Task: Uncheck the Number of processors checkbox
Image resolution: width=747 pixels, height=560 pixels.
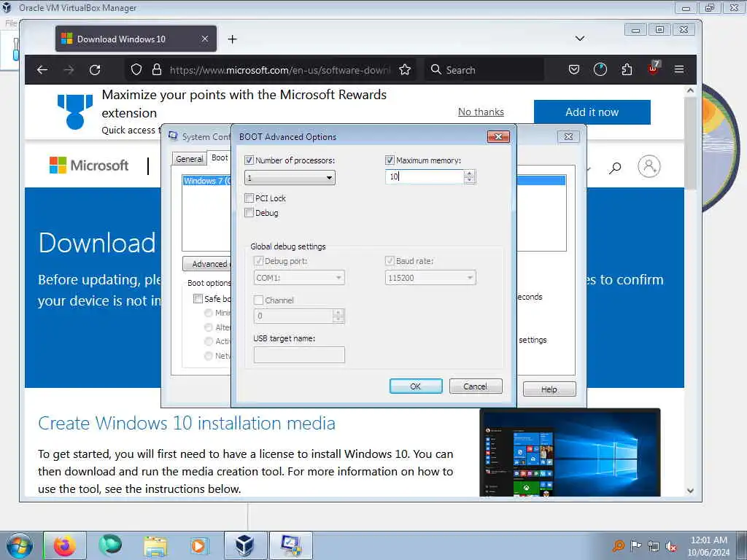Action: (x=249, y=160)
